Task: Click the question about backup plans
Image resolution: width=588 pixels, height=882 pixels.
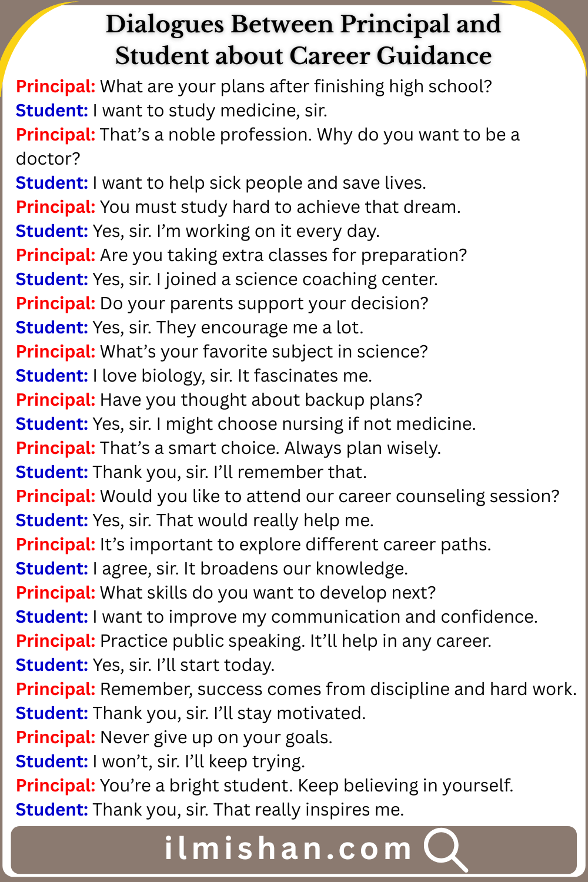Action: [261, 400]
